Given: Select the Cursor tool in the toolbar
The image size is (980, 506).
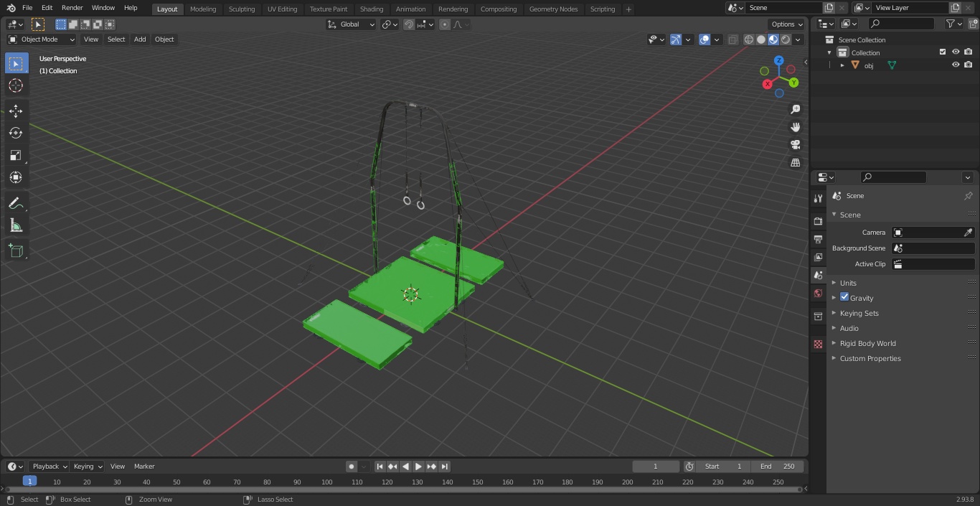Looking at the screenshot, I should click(16, 86).
